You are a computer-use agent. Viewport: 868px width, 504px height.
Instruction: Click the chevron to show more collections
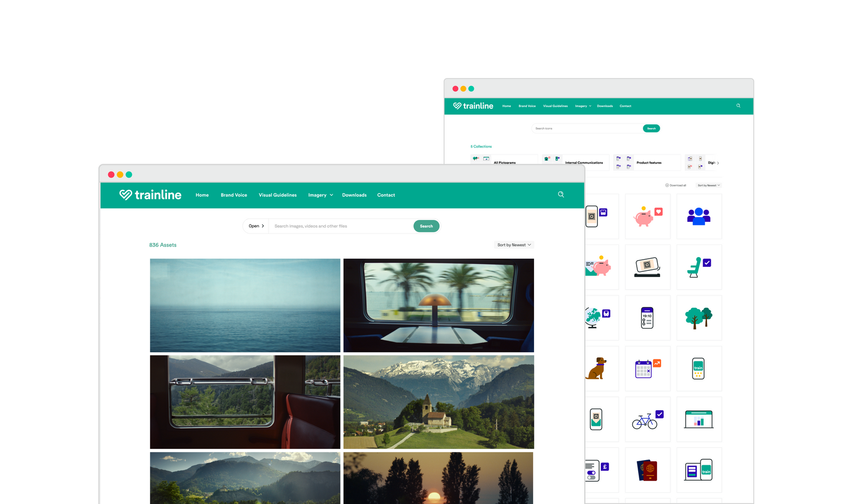[718, 163]
